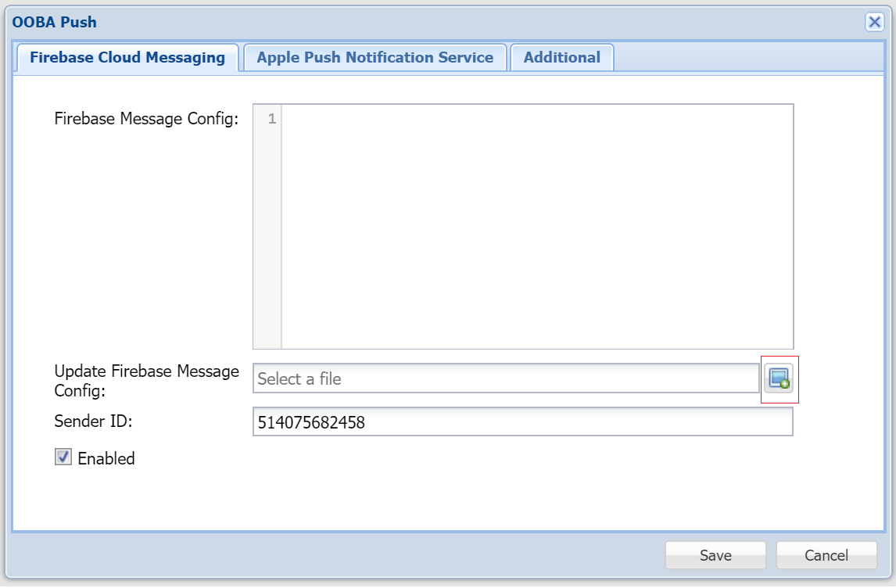Image resolution: width=896 pixels, height=588 pixels.
Task: Toggle the Enabled checkbox
Action: click(x=63, y=457)
